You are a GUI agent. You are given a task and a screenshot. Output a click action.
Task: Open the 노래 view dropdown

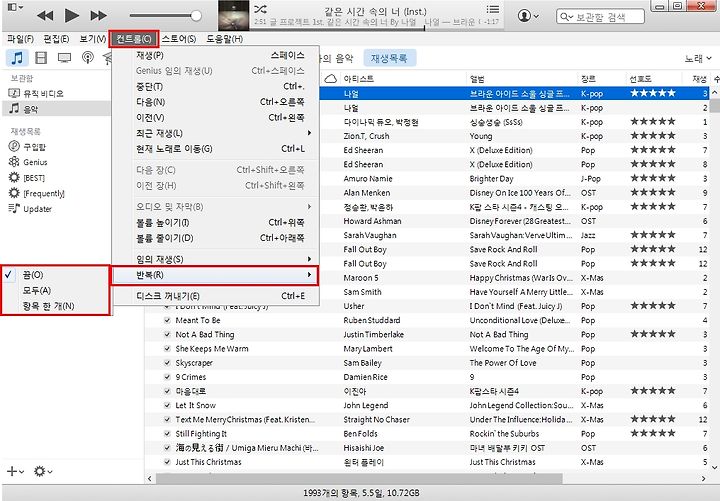coord(698,58)
